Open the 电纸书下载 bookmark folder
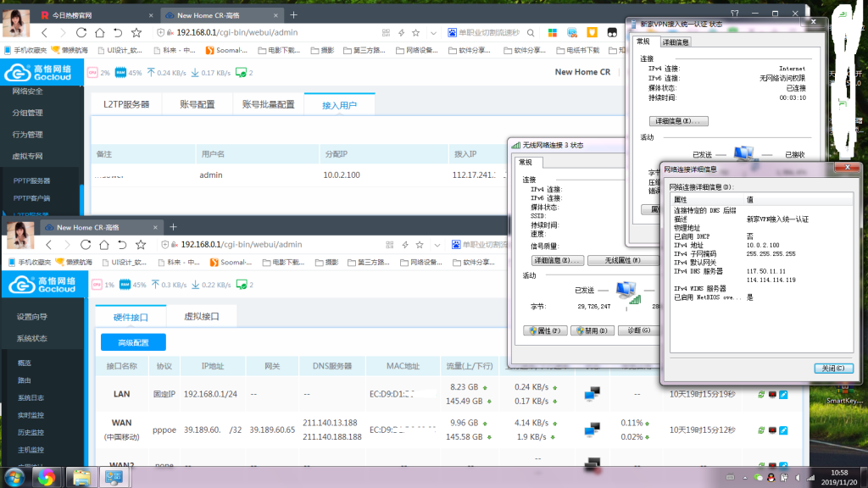868x488 pixels. (x=578, y=50)
